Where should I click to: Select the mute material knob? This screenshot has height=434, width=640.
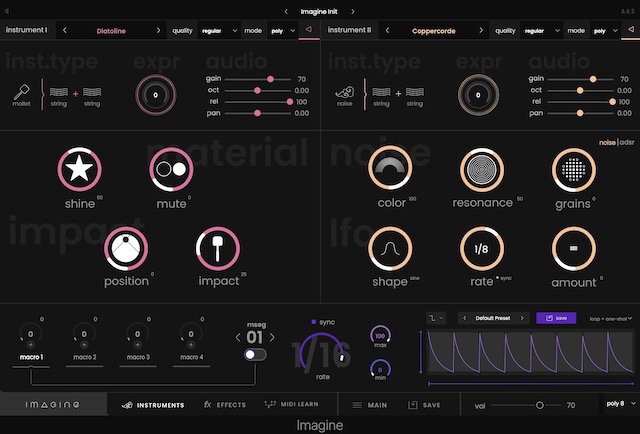pyautogui.click(x=171, y=169)
